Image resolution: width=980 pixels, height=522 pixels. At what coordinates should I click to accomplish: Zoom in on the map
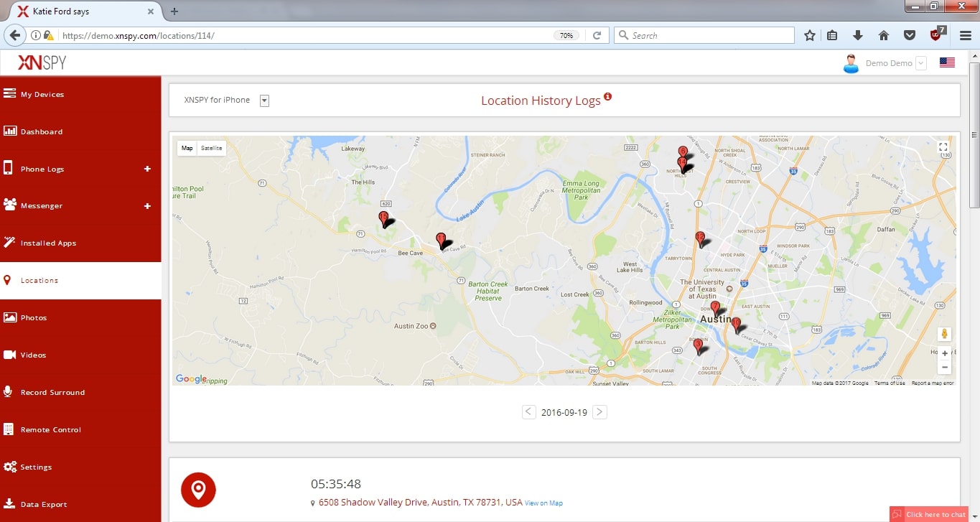[x=944, y=353]
